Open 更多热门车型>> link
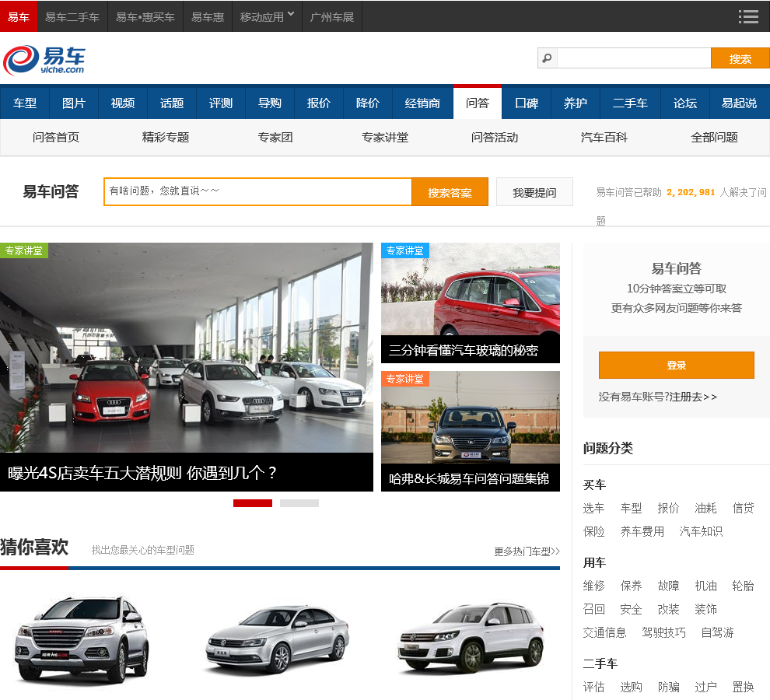Image resolution: width=770 pixels, height=700 pixels. [527, 551]
